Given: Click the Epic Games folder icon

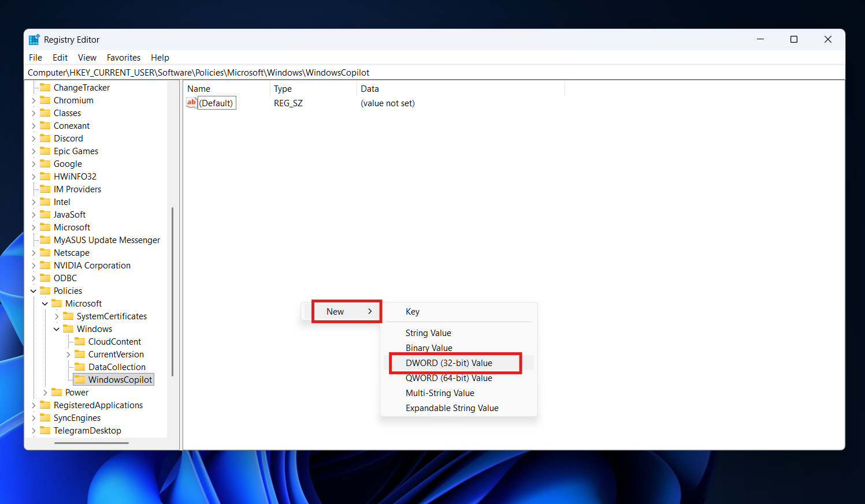Looking at the screenshot, I should click(45, 151).
